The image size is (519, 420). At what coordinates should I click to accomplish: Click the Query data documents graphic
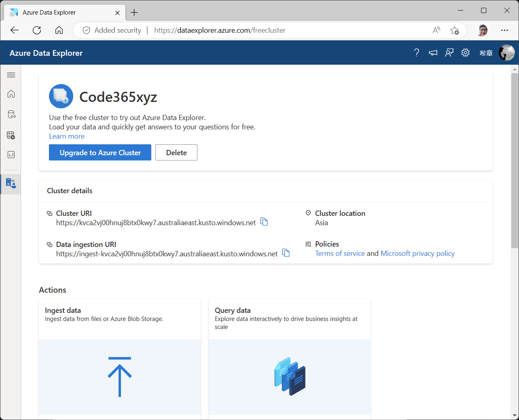tap(290, 376)
